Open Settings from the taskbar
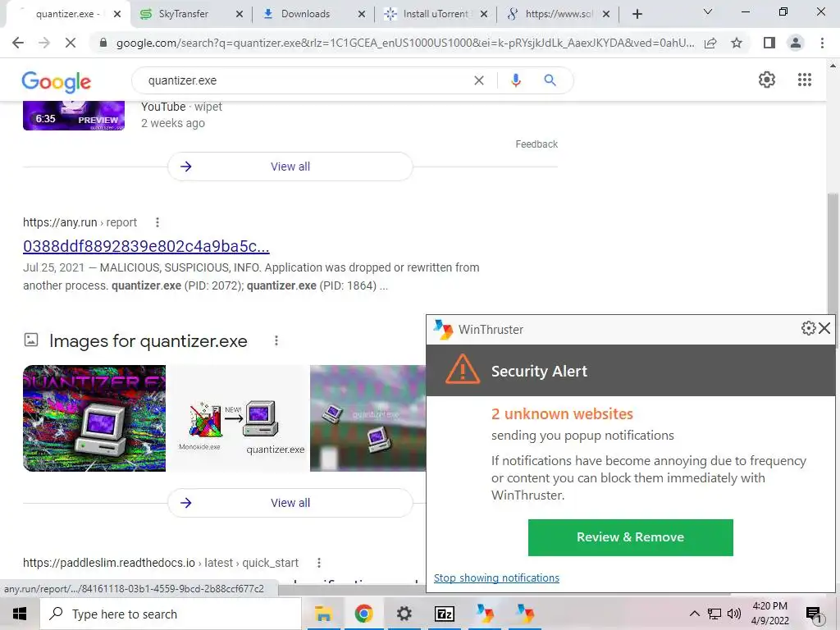This screenshot has height=630, width=840. tap(404, 614)
